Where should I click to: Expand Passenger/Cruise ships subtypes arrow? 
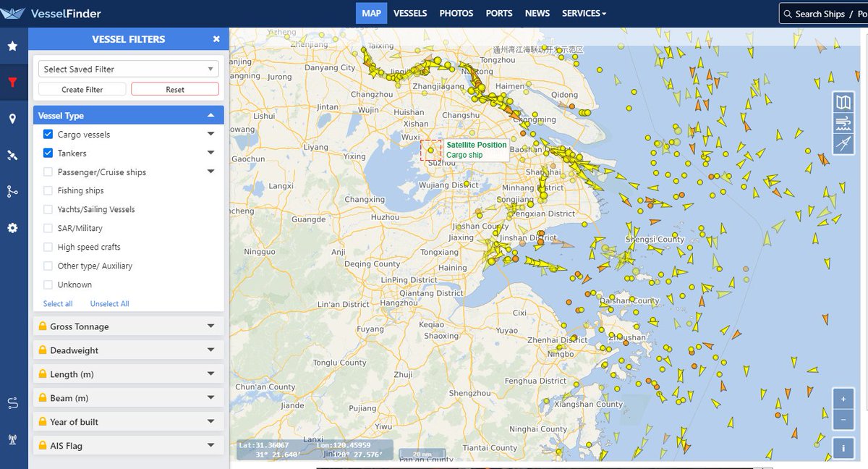pos(211,172)
